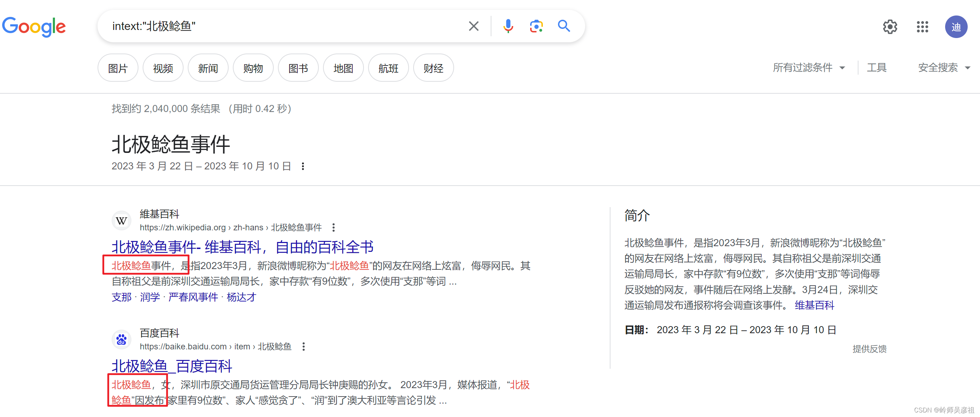Open the 工具 search tools
Screen dimensions: 980x417
click(876, 68)
